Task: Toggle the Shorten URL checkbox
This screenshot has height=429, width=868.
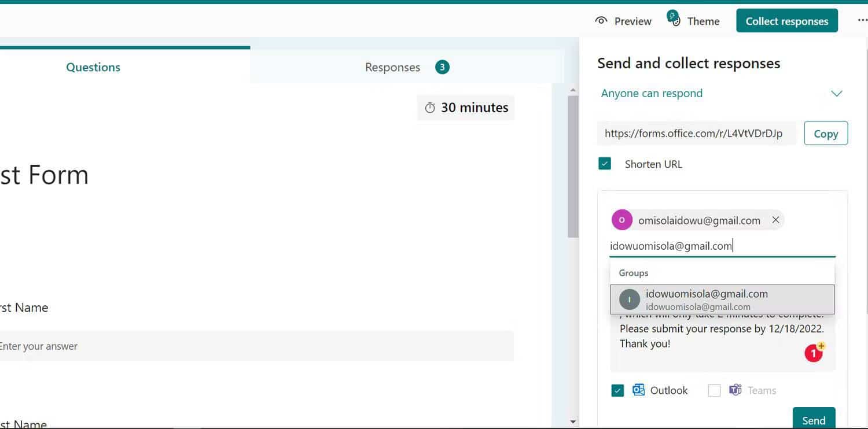Action: [605, 164]
